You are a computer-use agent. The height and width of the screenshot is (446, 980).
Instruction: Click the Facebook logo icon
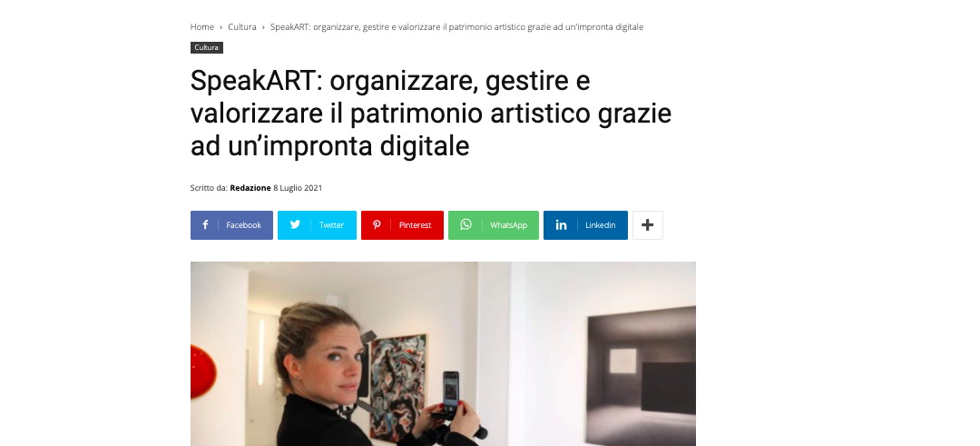[x=205, y=225]
